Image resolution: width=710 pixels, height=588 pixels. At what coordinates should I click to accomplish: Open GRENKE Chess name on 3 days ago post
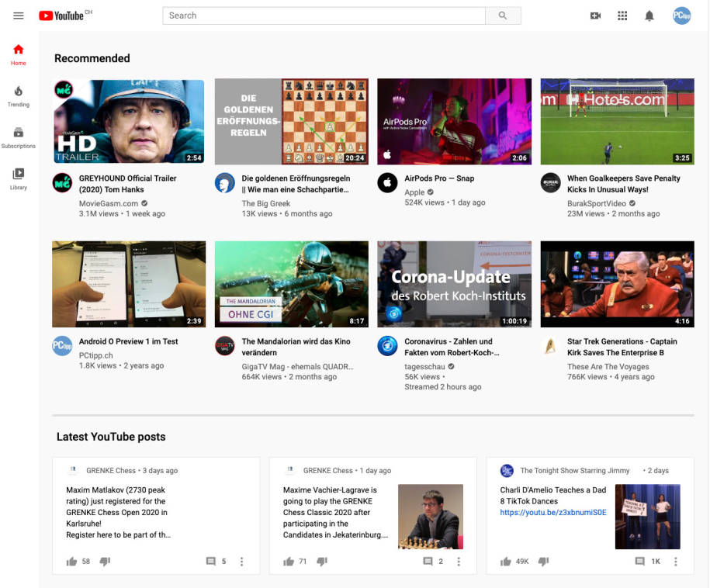pyautogui.click(x=110, y=470)
